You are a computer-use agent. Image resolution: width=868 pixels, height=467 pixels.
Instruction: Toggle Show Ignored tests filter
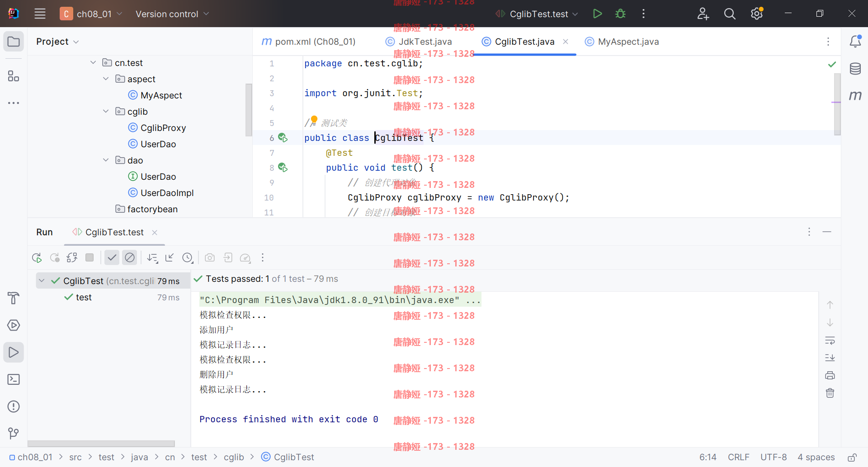[130, 257]
